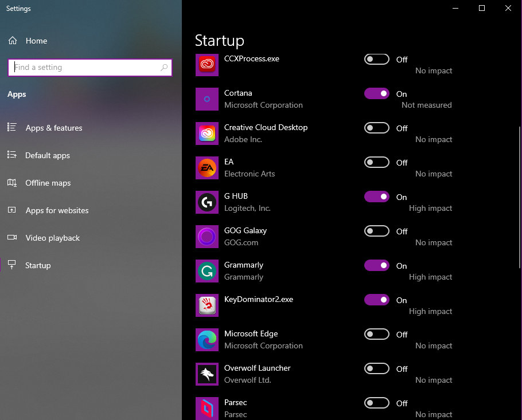The image size is (522, 420).
Task: Click the Cortana app icon
Action: pyautogui.click(x=207, y=99)
